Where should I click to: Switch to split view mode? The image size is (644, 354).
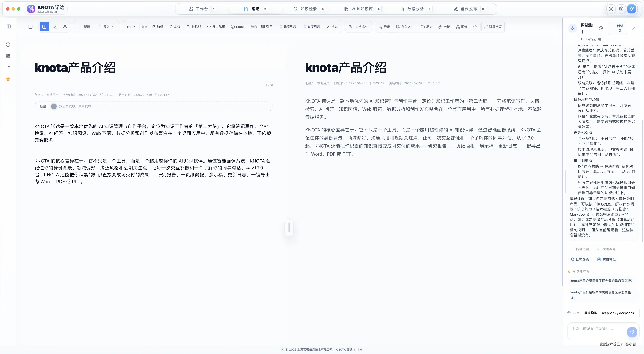[x=44, y=27]
